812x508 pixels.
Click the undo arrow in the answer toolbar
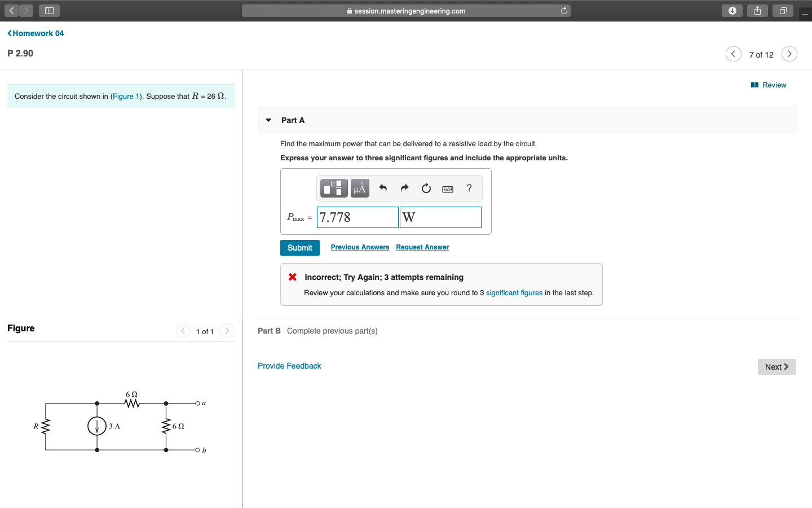coord(383,188)
